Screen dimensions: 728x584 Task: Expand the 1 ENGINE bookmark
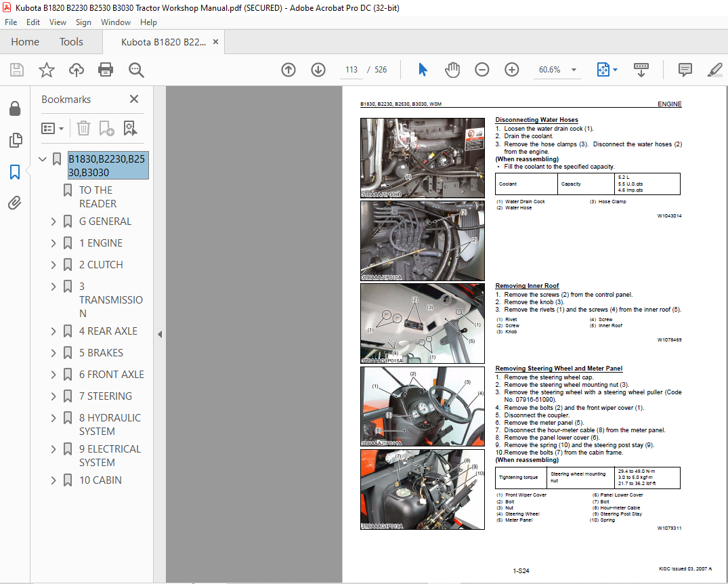pyautogui.click(x=53, y=243)
